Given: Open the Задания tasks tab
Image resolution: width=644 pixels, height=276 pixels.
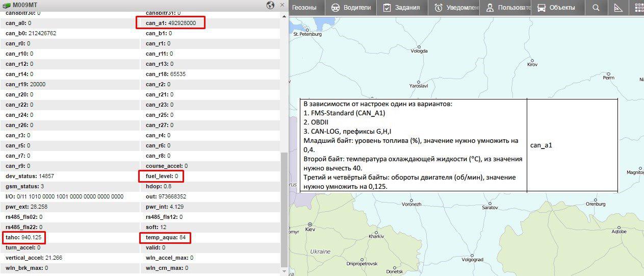Looking at the screenshot, I should pos(401,8).
